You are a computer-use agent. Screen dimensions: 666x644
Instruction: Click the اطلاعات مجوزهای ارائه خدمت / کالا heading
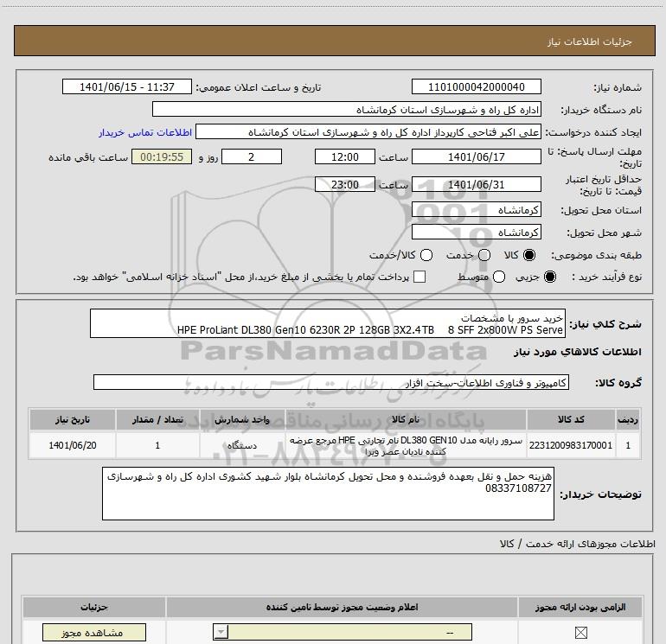(577, 544)
